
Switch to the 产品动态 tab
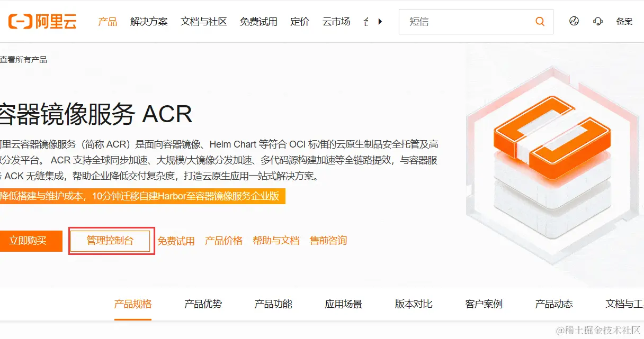click(554, 304)
